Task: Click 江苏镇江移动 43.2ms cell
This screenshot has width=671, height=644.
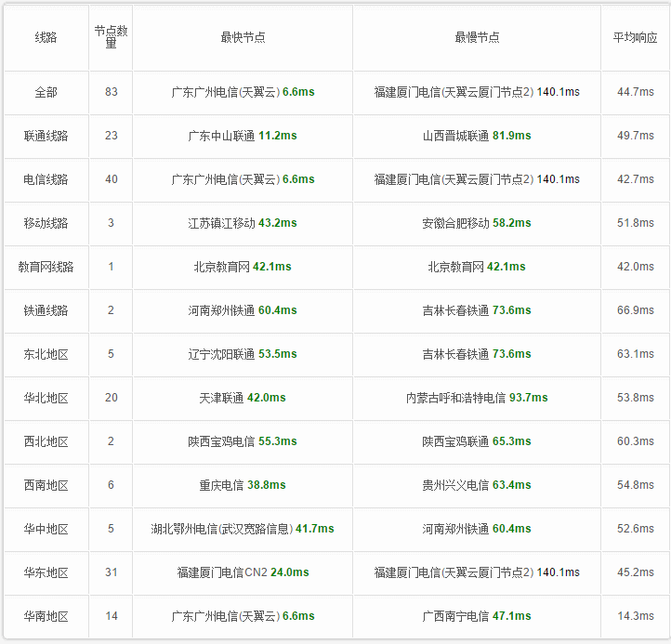Action: 243,223
